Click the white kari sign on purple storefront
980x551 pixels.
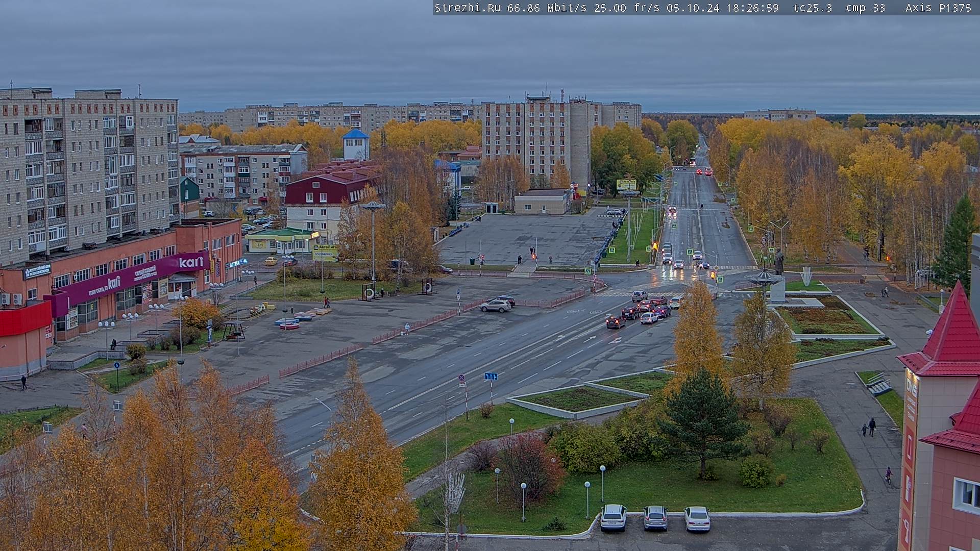coord(191,262)
